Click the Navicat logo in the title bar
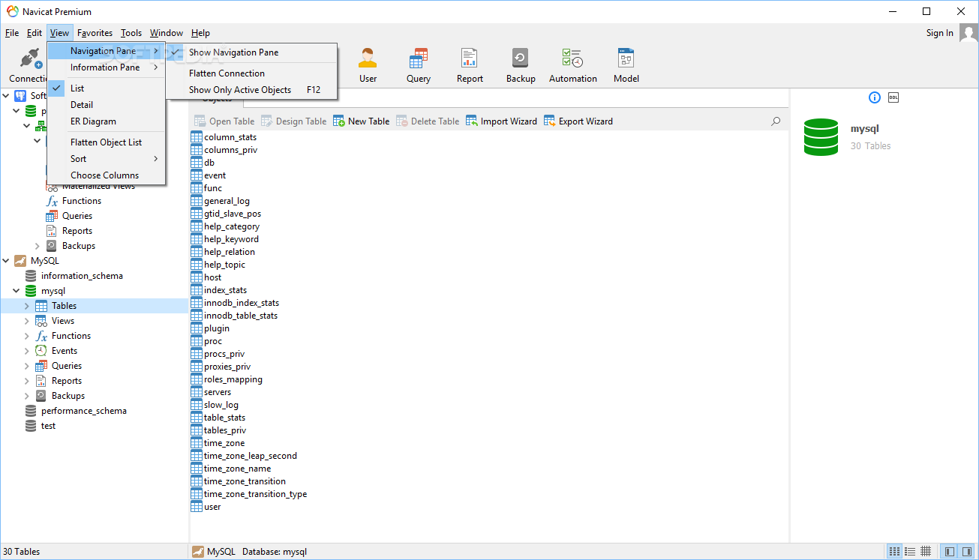979x560 pixels. [12, 11]
